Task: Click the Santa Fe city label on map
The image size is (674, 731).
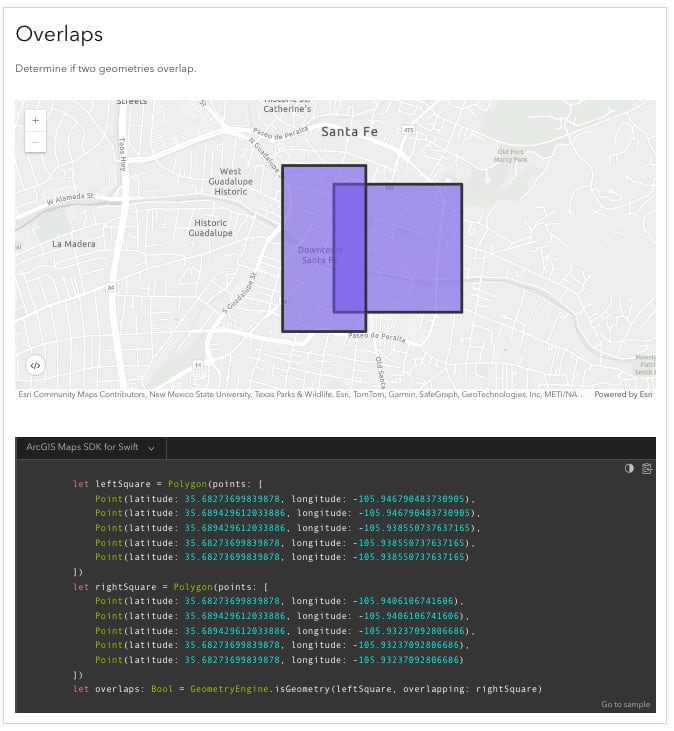Action: (x=349, y=132)
